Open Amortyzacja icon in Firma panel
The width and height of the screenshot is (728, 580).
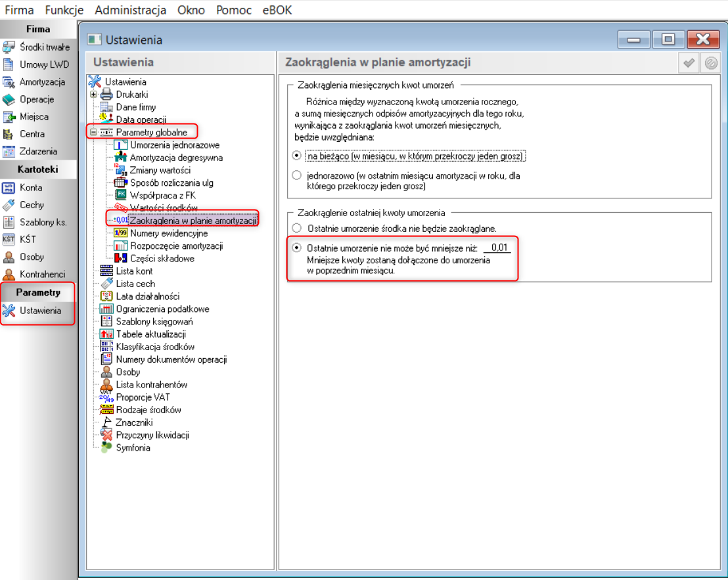[9, 82]
